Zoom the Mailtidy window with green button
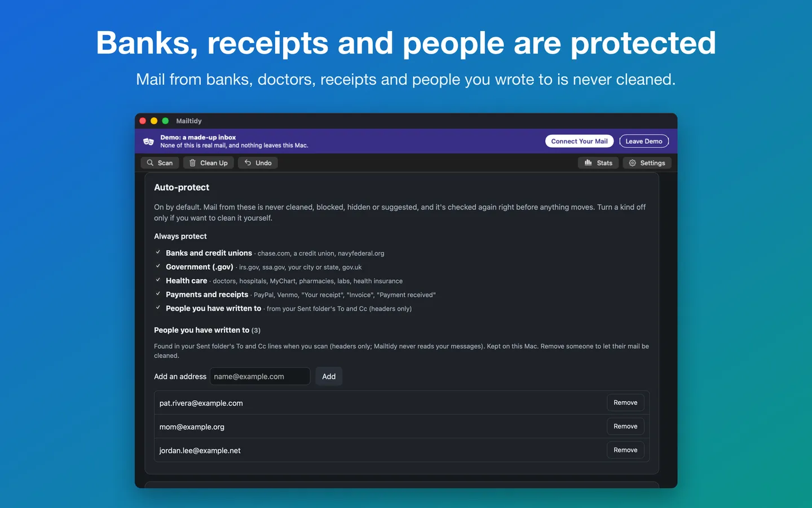The image size is (812, 508). [165, 121]
